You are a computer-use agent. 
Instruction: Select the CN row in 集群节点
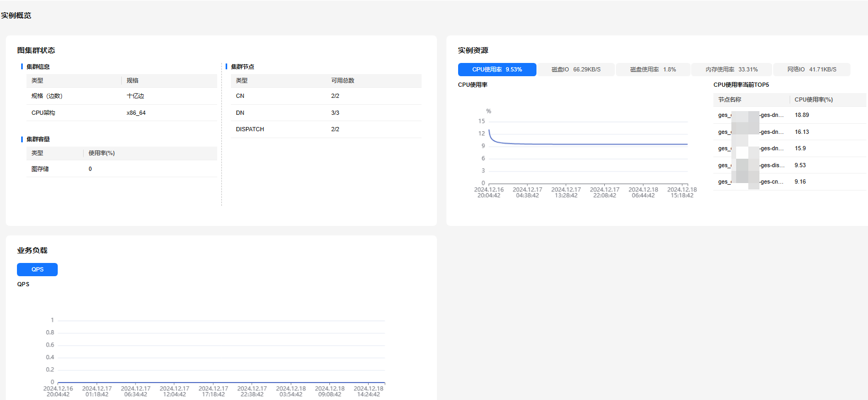326,96
